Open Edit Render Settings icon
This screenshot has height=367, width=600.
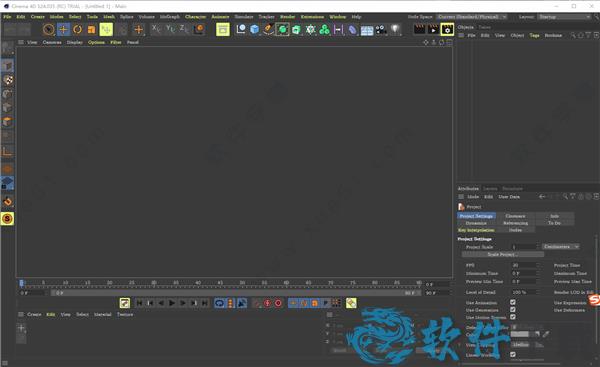[x=447, y=29]
